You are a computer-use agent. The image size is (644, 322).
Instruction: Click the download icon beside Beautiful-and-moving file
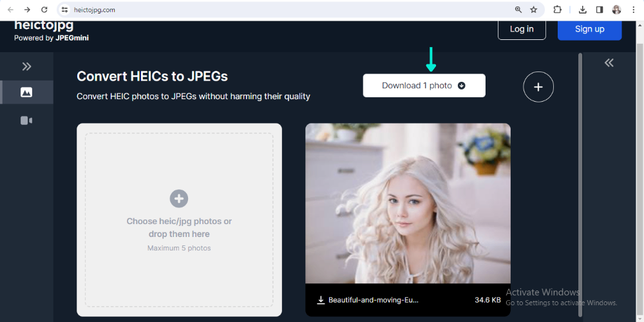321,300
